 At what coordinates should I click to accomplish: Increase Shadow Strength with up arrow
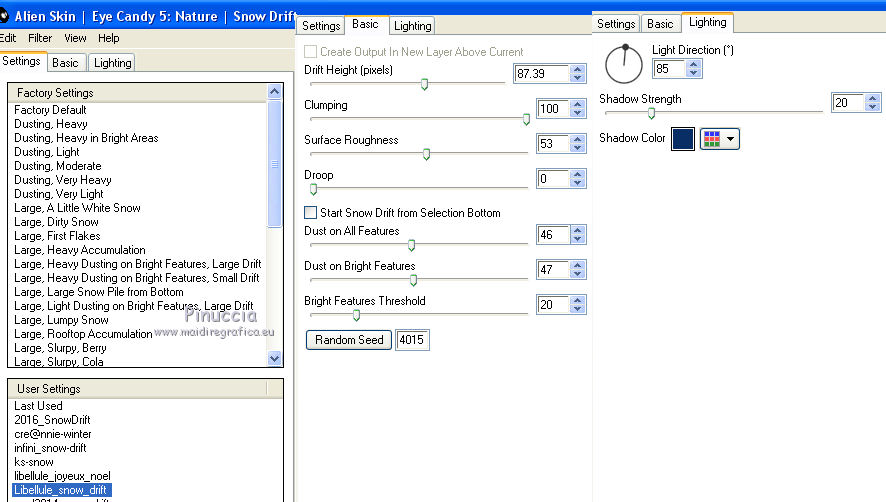(x=872, y=98)
